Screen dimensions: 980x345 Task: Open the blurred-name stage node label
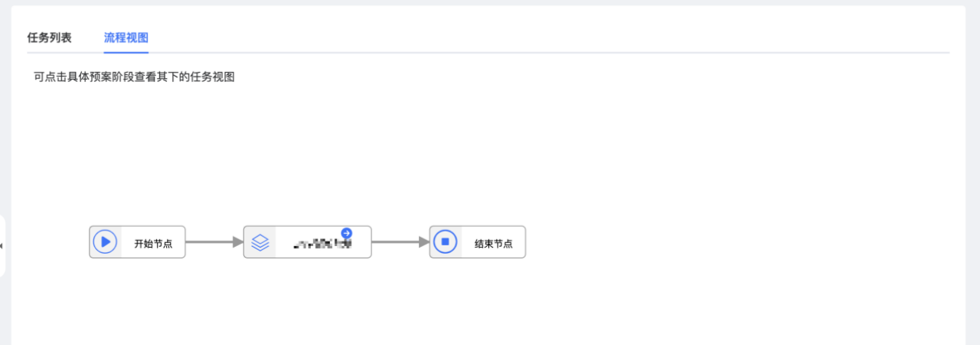coord(322,244)
